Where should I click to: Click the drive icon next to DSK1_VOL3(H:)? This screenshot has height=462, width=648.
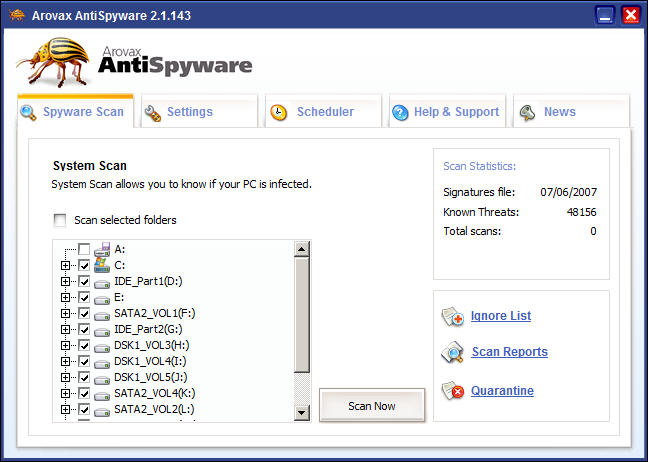102,347
